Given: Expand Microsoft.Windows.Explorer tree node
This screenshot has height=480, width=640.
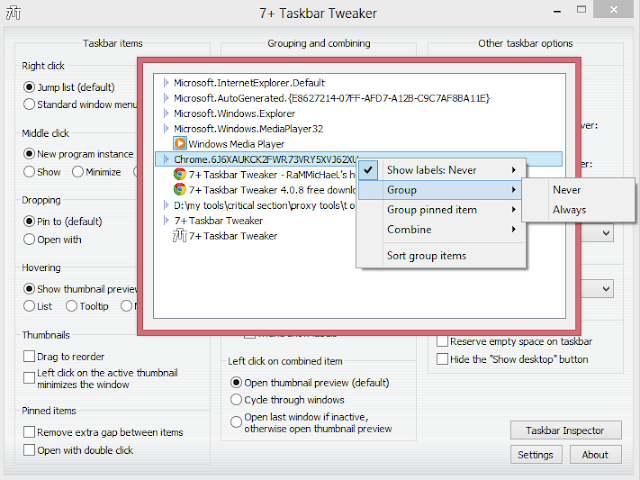Looking at the screenshot, I should [x=166, y=113].
